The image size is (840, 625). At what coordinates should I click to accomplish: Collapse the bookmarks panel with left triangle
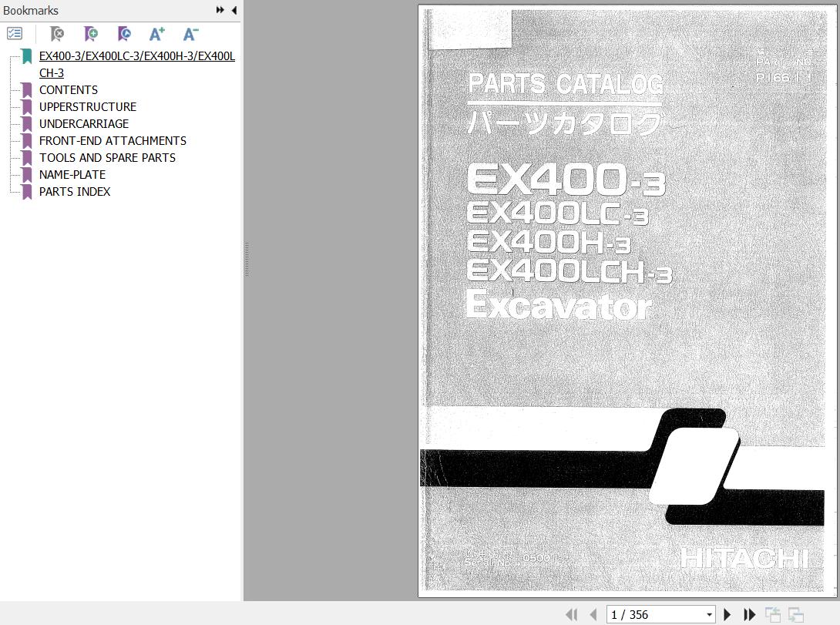coord(234,10)
